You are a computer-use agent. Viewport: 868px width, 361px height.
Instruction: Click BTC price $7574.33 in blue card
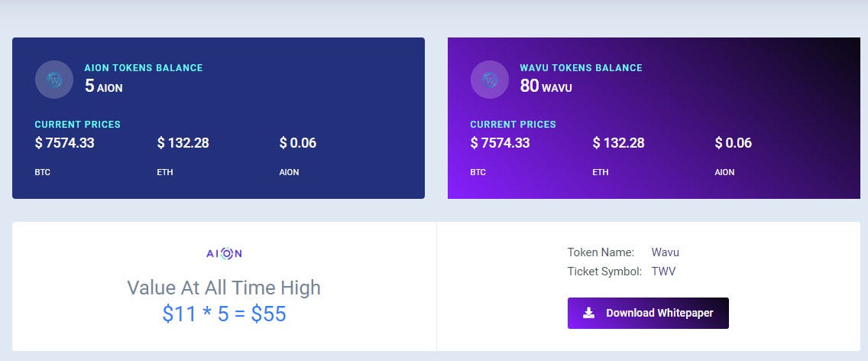(x=65, y=143)
